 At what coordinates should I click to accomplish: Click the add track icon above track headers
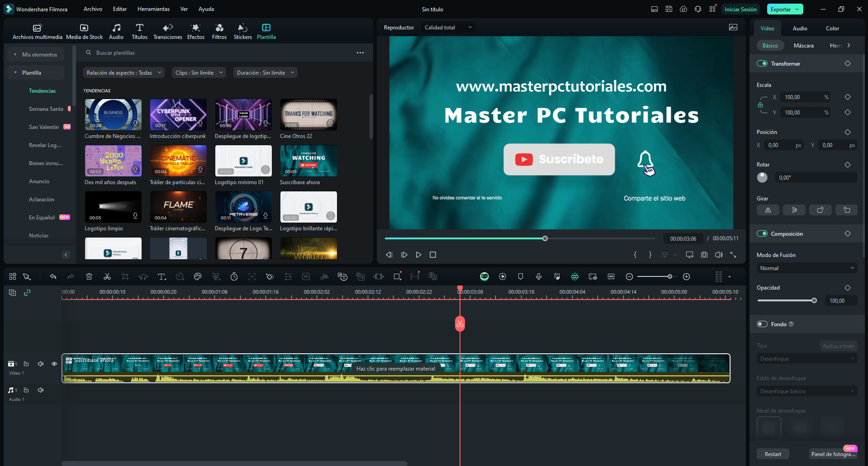[13, 293]
